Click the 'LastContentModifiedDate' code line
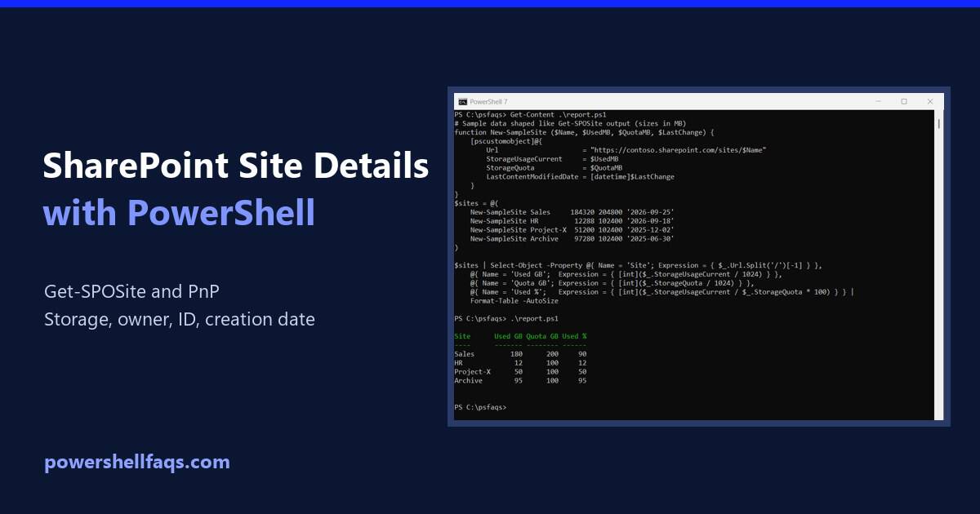980x514 pixels. (580, 176)
